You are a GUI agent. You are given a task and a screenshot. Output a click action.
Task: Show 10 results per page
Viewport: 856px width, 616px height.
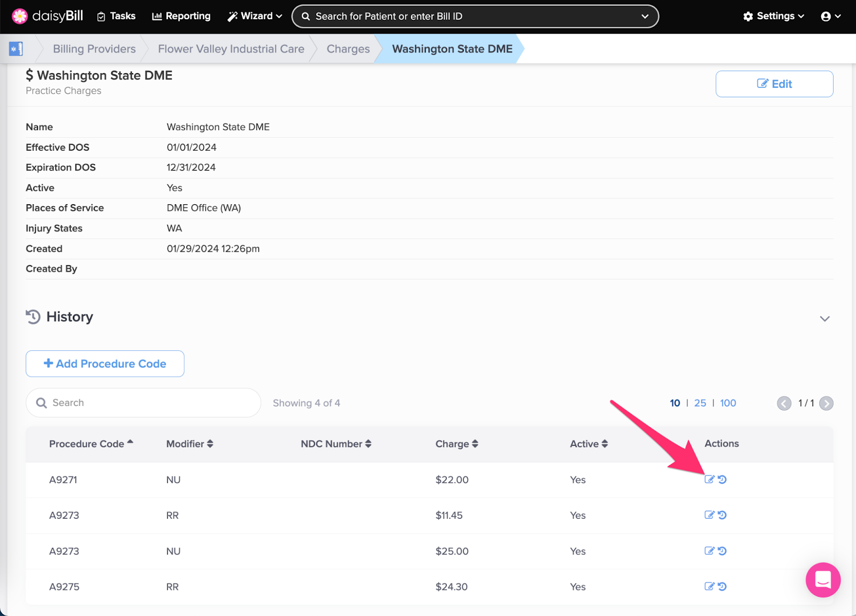pos(675,403)
